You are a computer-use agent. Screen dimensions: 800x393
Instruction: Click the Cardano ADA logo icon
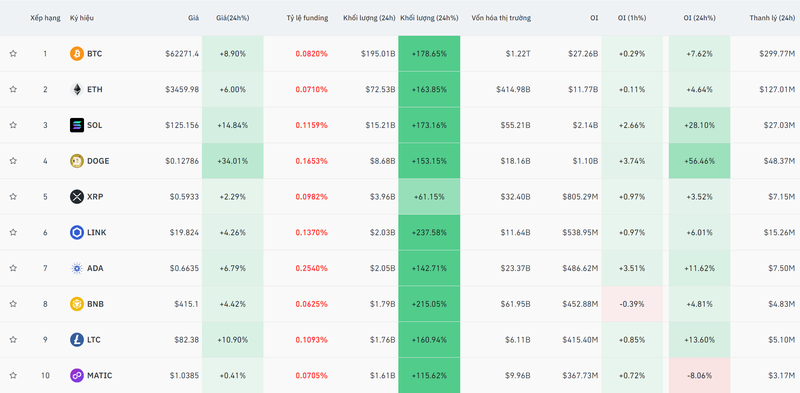pos(77,268)
